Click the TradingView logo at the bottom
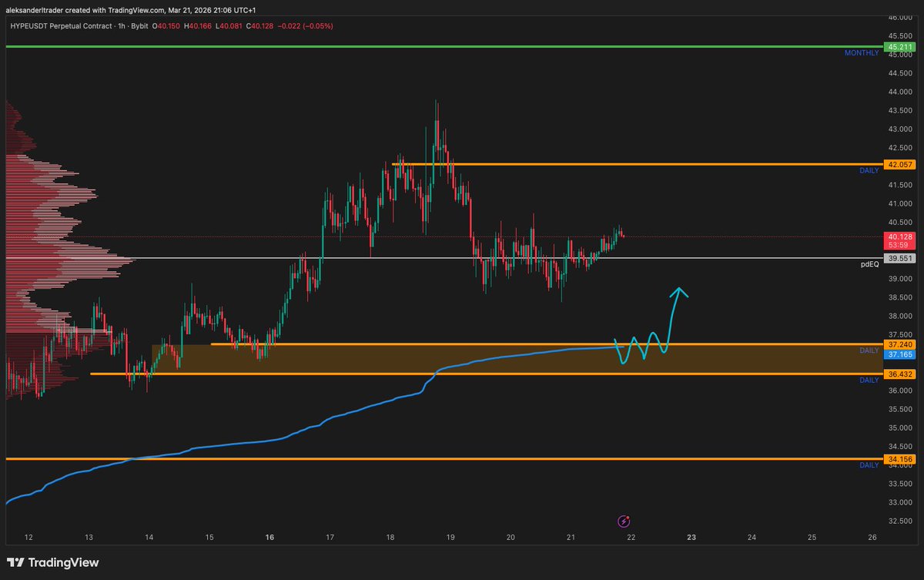The image size is (924, 580). [x=52, y=562]
